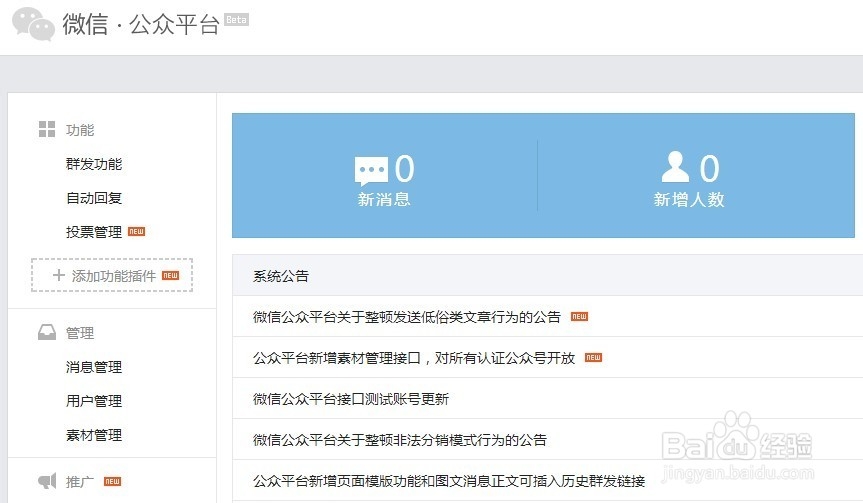Click the new badge next to 投票管理

click(136, 232)
